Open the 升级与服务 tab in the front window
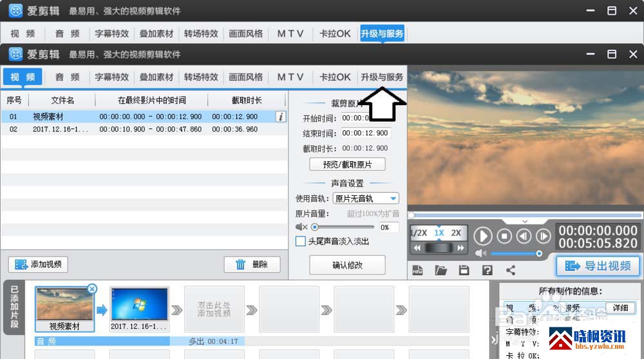Screen dimensions: 644x359 (x=382, y=77)
